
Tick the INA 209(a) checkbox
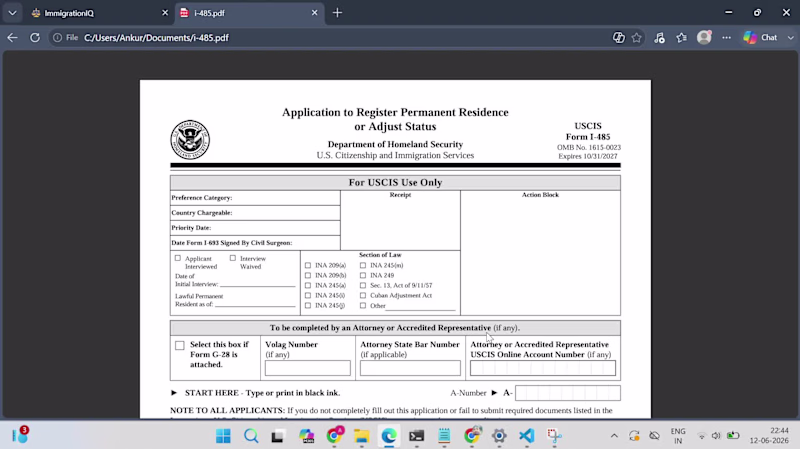[x=308, y=265]
